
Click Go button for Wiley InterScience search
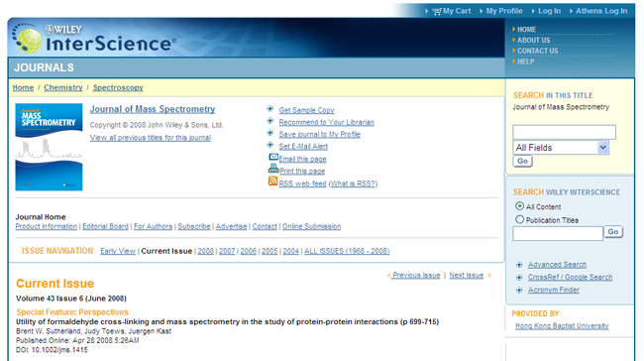click(x=613, y=232)
